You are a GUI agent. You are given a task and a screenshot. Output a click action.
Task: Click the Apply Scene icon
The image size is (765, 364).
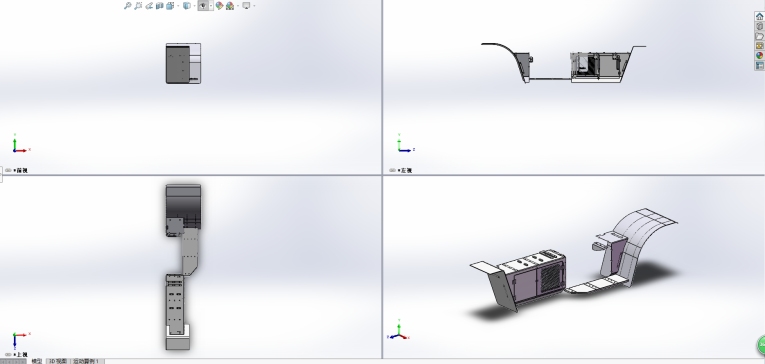[x=230, y=6]
